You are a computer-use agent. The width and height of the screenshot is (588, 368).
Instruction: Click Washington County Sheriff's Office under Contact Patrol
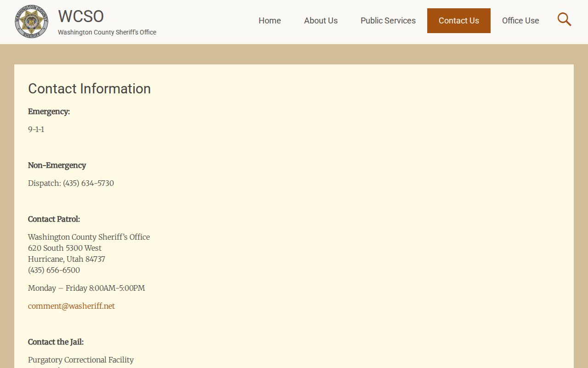pos(89,237)
